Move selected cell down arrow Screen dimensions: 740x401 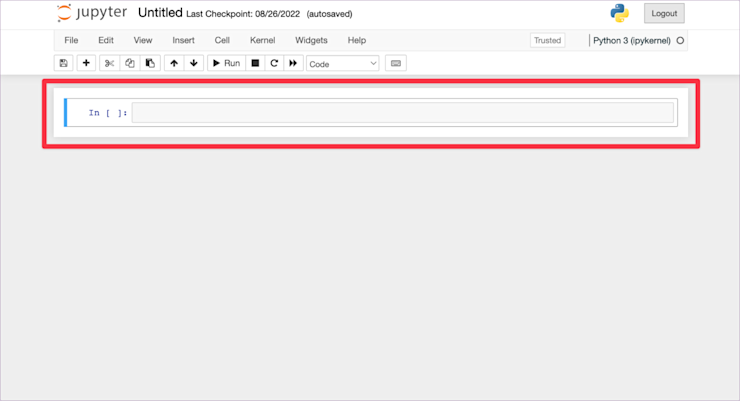(193, 63)
